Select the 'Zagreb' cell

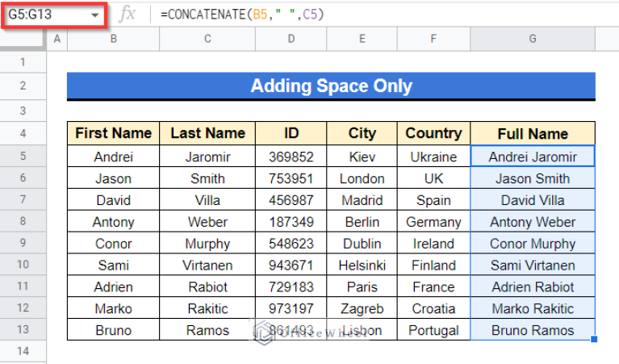point(362,308)
